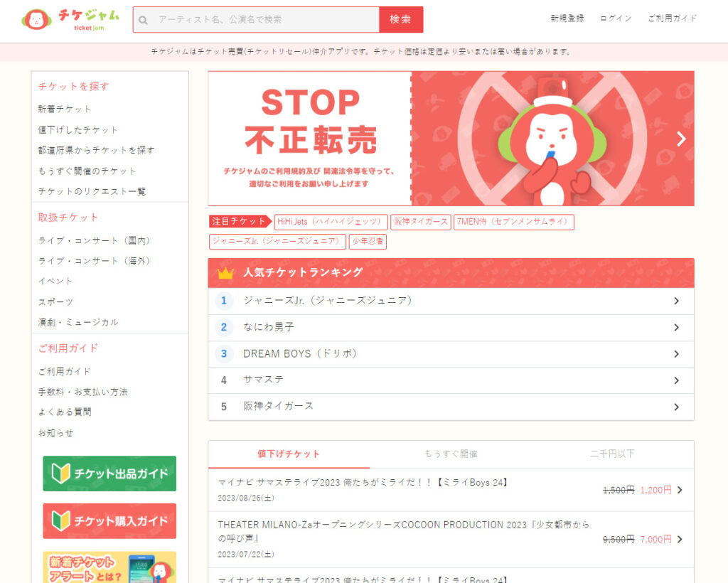
Task: Click the crown icon in ranking header
Action: click(225, 272)
